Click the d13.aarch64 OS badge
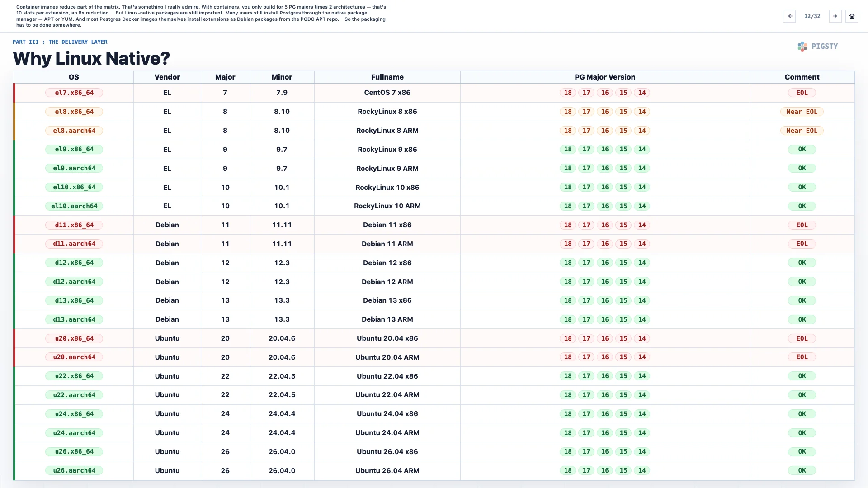The width and height of the screenshot is (868, 488). point(74,319)
